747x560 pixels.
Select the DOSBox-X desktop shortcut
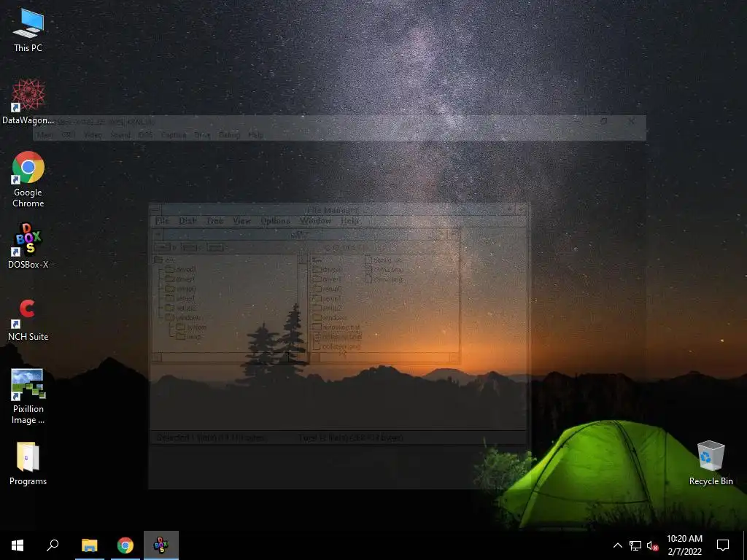[x=28, y=246]
